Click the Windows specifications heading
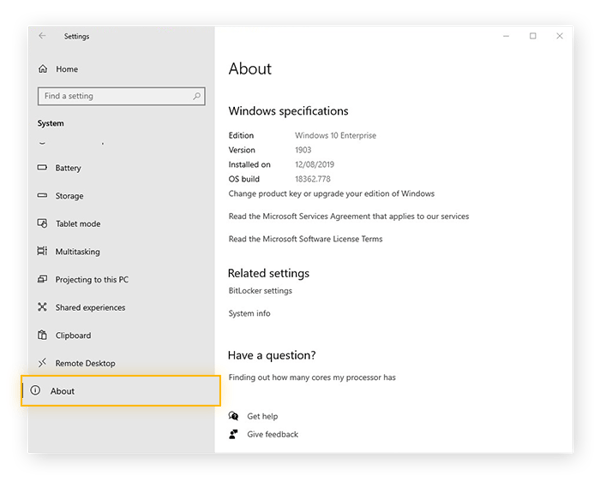The height and width of the screenshot is (481, 600). pyautogui.click(x=289, y=111)
